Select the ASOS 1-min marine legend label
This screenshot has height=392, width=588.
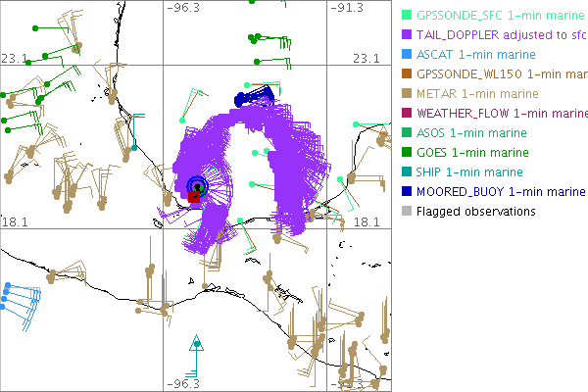pos(470,132)
